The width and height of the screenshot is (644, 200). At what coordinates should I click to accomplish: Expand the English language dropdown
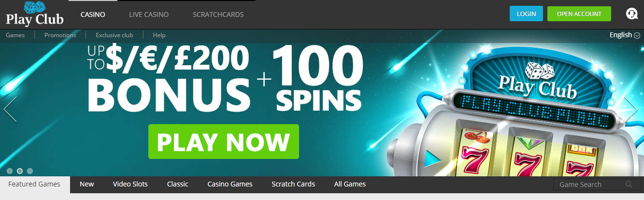pyautogui.click(x=624, y=35)
